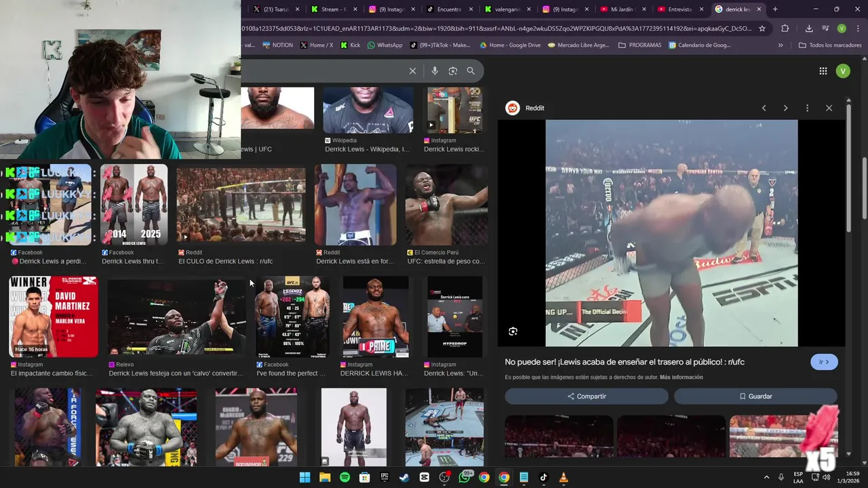Screen dimensions: 868x488
Task: Switch to the Entrevista YouTube tab
Action: tap(680, 9)
